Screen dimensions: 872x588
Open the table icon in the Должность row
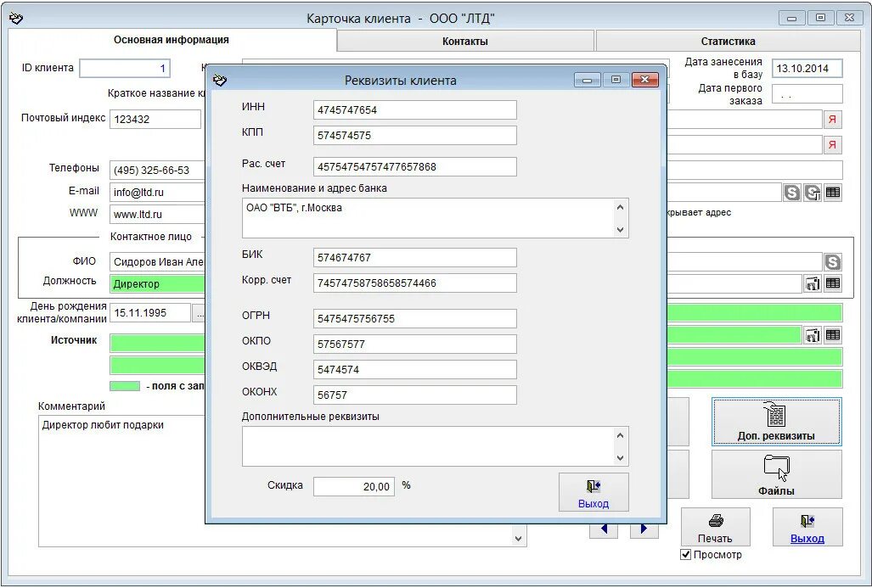[x=832, y=283]
